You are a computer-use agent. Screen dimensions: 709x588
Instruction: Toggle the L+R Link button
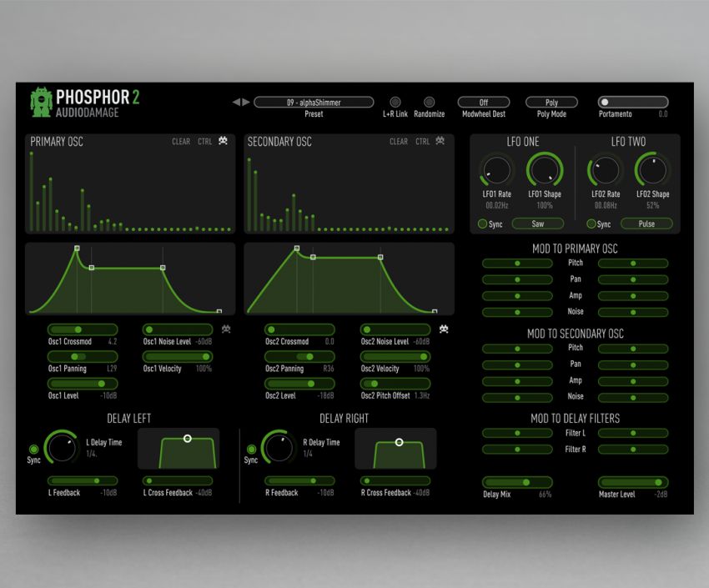click(395, 102)
